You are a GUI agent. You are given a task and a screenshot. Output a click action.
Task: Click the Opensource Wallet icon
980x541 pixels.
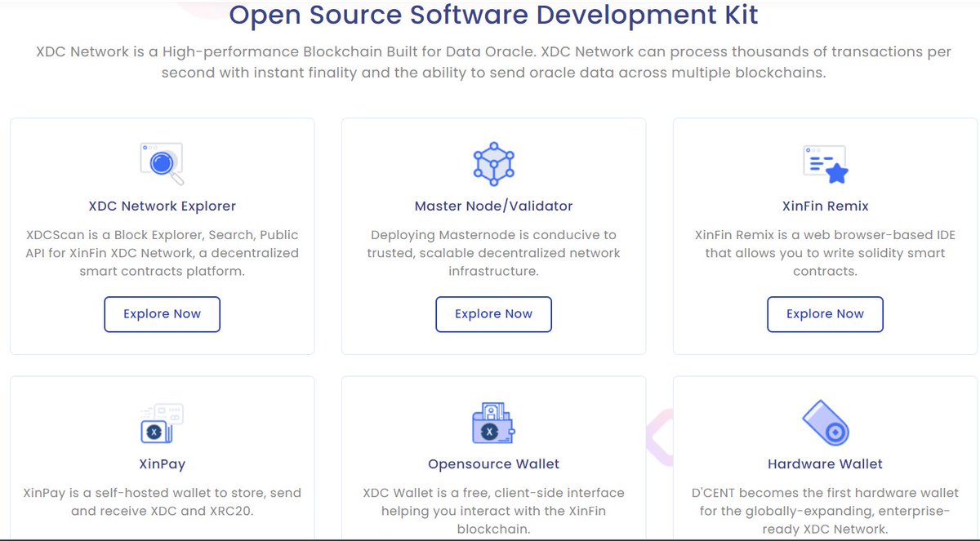pyautogui.click(x=493, y=423)
